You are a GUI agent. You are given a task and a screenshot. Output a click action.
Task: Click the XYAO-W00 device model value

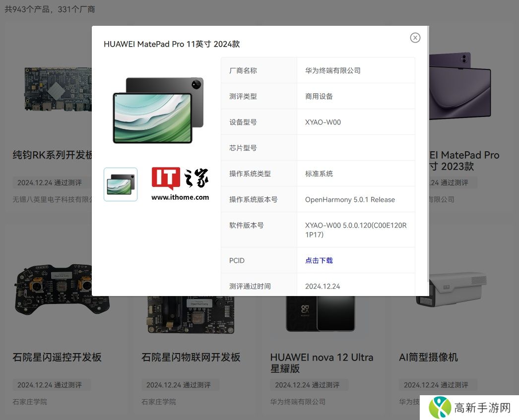(x=323, y=122)
